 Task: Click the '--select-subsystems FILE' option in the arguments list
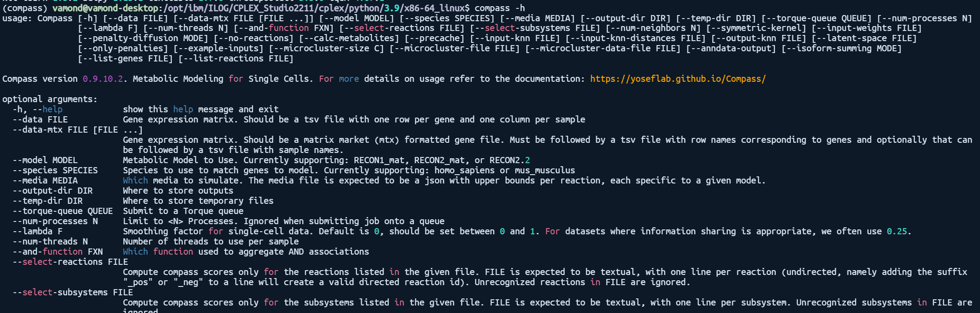tap(73, 292)
